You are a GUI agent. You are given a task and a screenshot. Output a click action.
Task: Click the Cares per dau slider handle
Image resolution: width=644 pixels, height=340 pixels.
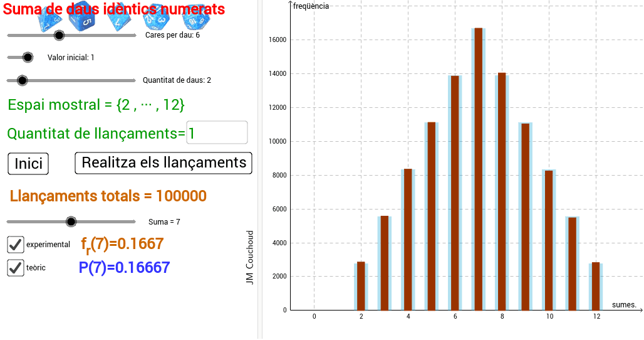tap(59, 35)
